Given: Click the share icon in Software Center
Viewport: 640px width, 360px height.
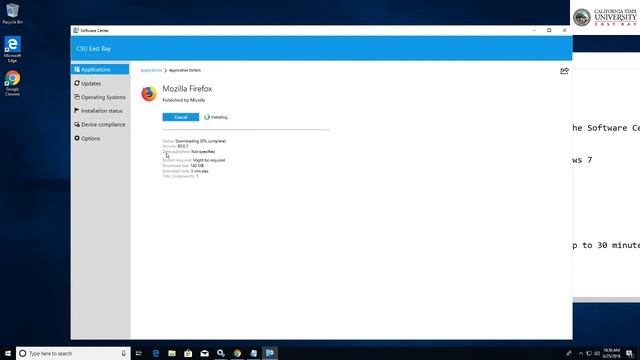Looking at the screenshot, I should pyautogui.click(x=564, y=71).
